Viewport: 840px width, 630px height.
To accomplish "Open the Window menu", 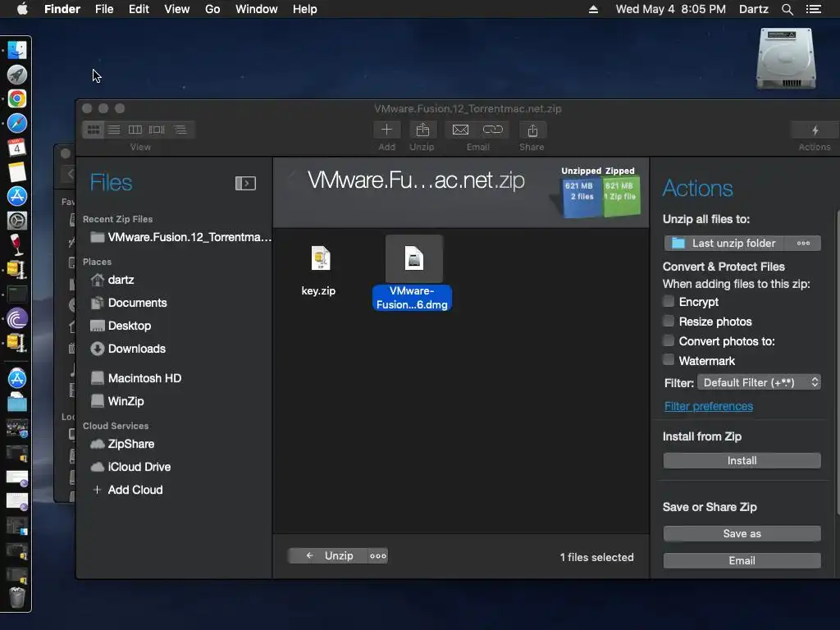I will [257, 9].
